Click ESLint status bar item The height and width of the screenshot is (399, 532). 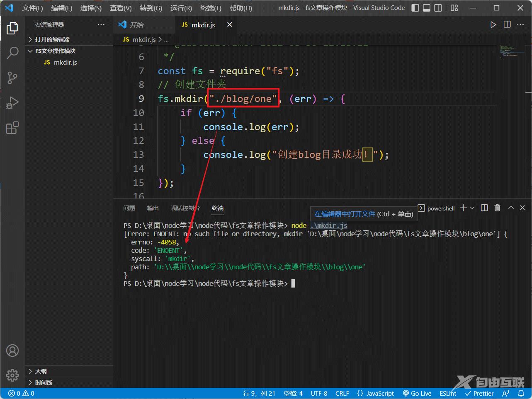click(x=448, y=394)
